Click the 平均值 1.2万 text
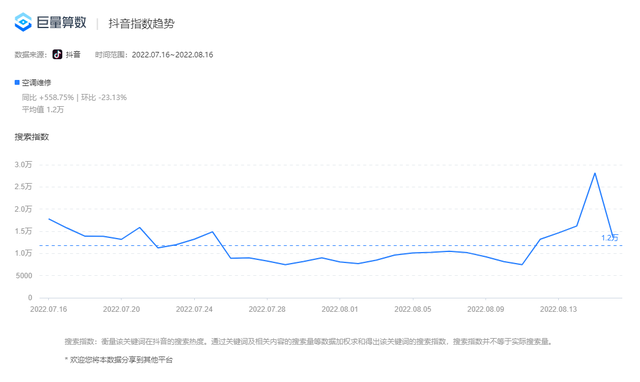This screenshot has width=640, height=382. click(43, 109)
